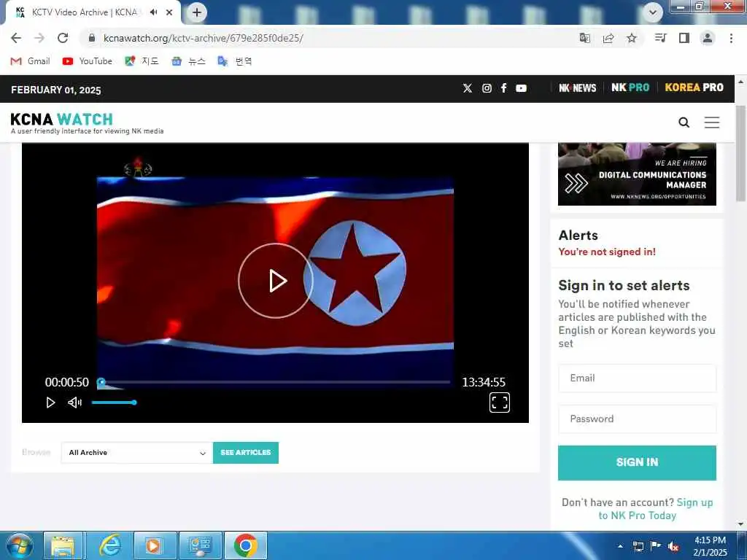747x560 pixels.
Task: Go to NK NEWS site
Action: (x=578, y=88)
